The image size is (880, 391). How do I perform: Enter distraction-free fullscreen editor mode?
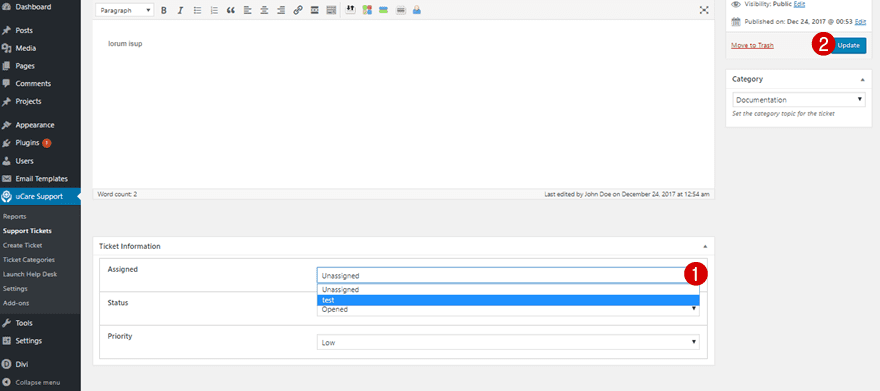[704, 10]
